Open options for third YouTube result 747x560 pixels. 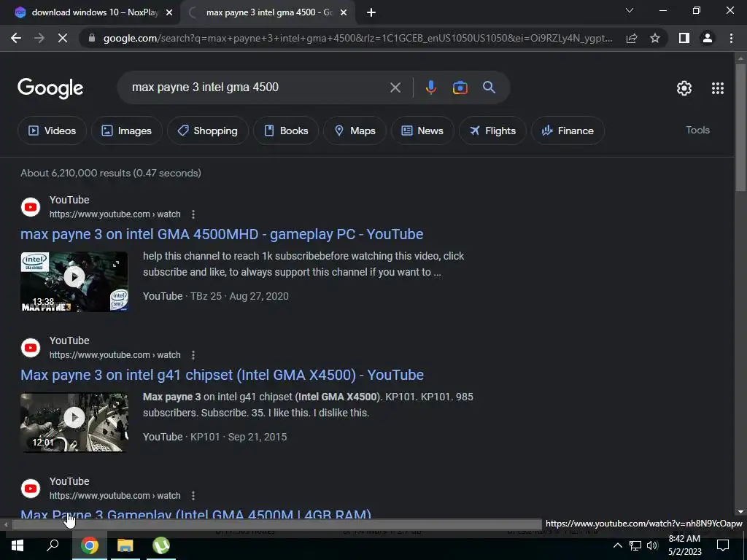click(x=193, y=496)
